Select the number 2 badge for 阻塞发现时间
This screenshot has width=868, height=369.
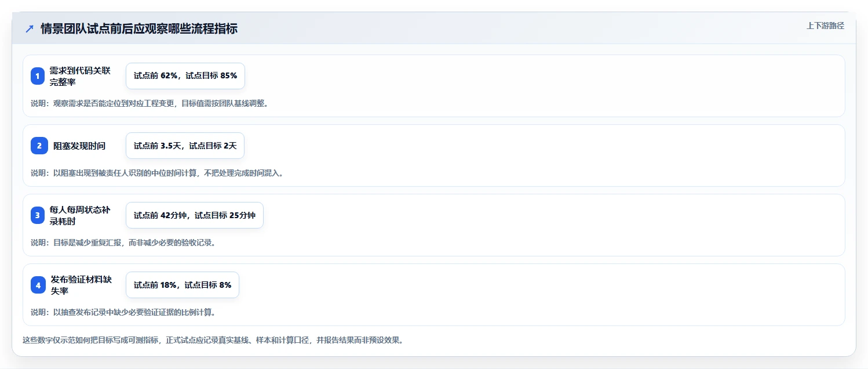coord(39,146)
